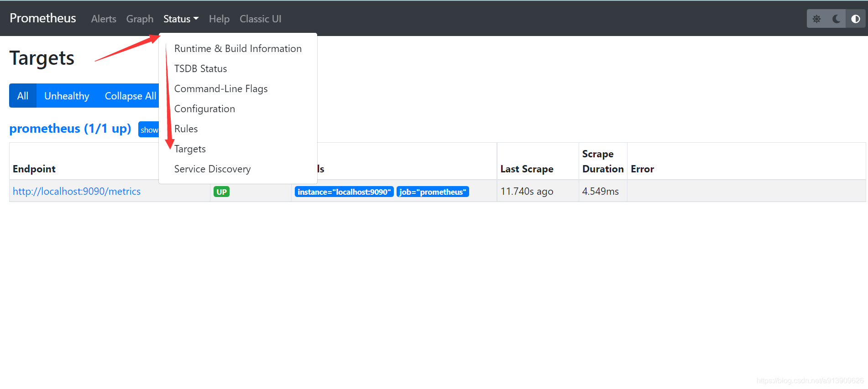Select the browser-preferred auto theme icon

pos(856,19)
